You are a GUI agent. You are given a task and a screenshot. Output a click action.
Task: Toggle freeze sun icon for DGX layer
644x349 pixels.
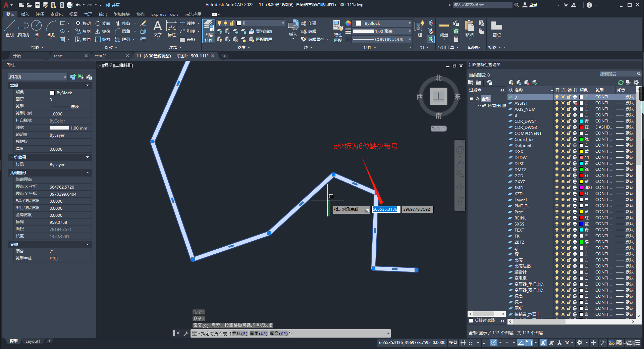[x=563, y=151]
